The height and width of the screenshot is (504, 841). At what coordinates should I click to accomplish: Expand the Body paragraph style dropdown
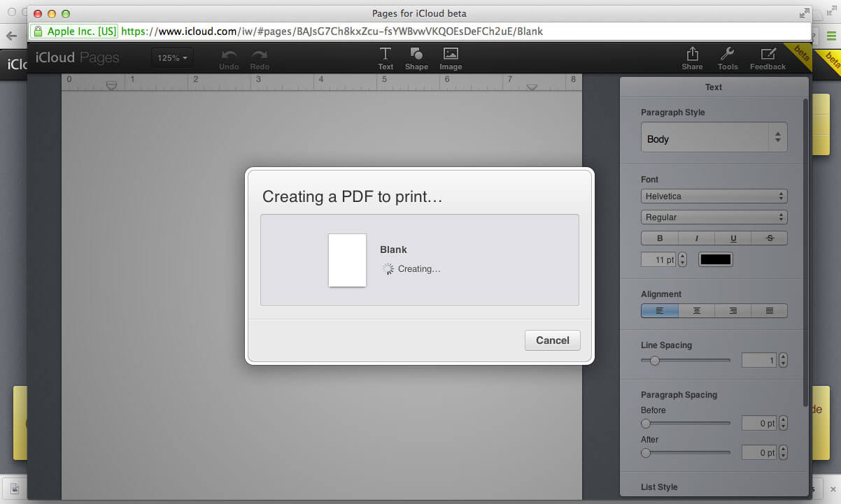[714, 138]
